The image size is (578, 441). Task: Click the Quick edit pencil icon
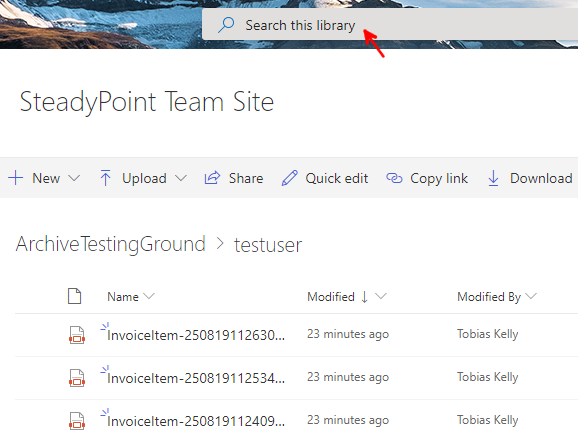(289, 178)
